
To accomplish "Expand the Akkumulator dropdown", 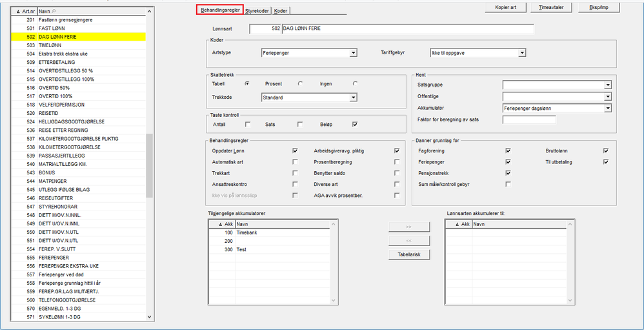I will [x=608, y=108].
